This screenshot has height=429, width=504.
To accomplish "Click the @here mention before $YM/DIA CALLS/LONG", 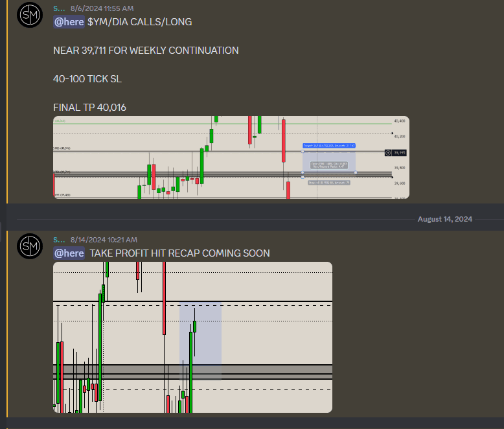I will pos(69,22).
